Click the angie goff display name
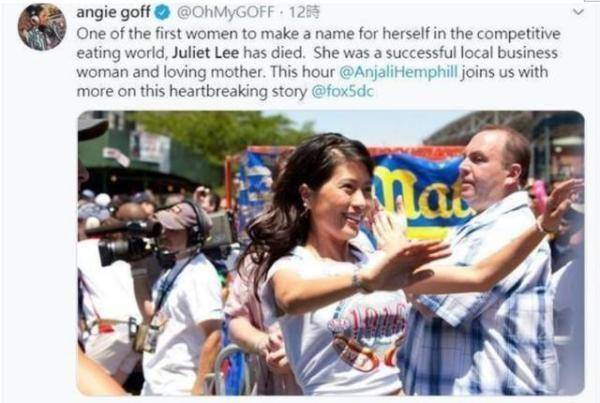 click(113, 13)
